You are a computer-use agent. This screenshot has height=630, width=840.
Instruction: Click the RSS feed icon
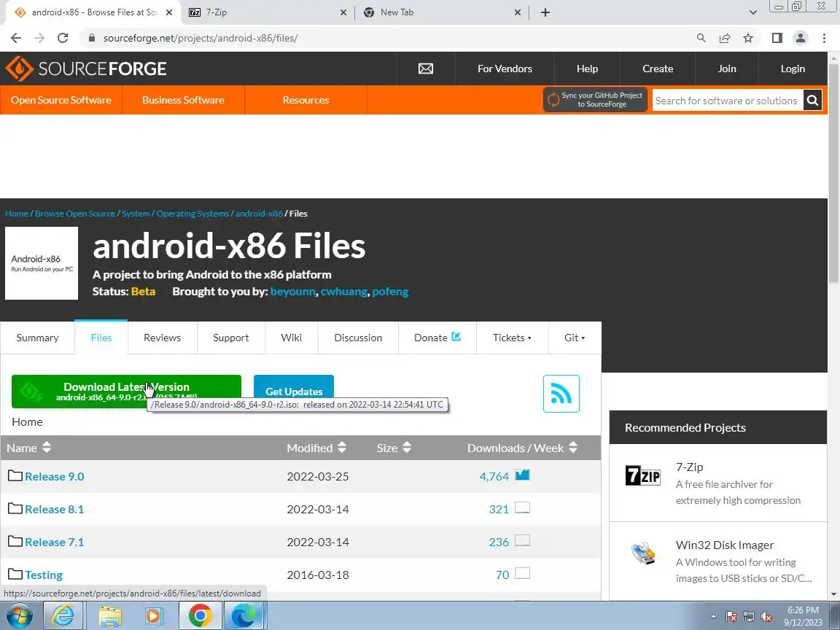point(561,394)
